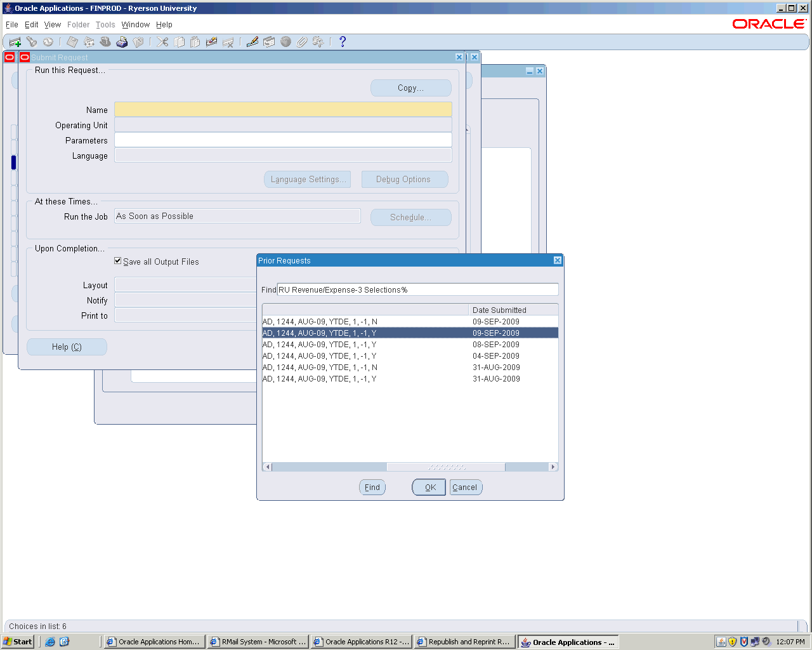Image resolution: width=812 pixels, height=650 pixels.
Task: Click Find button below the requests list
Action: click(x=372, y=487)
